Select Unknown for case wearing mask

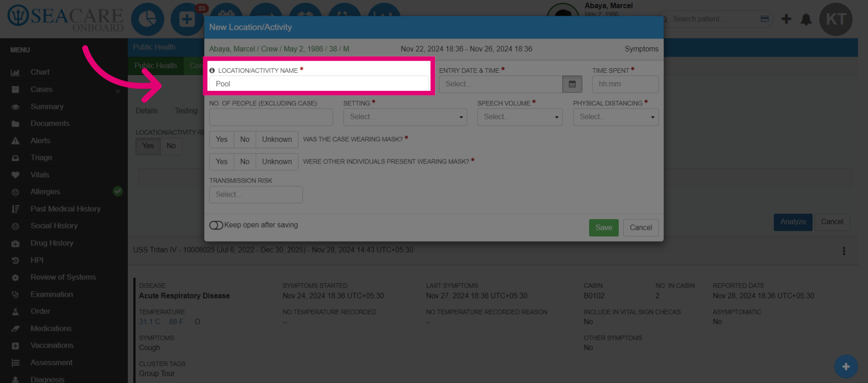277,139
